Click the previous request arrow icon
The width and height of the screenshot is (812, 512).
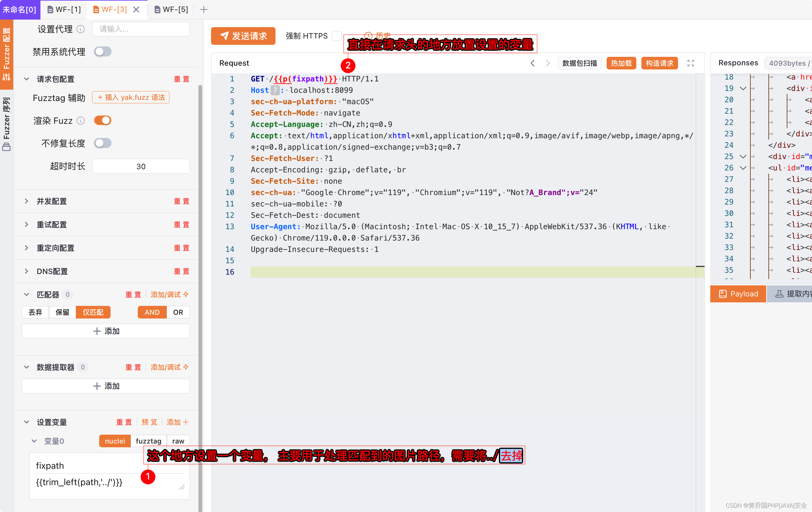(x=532, y=63)
